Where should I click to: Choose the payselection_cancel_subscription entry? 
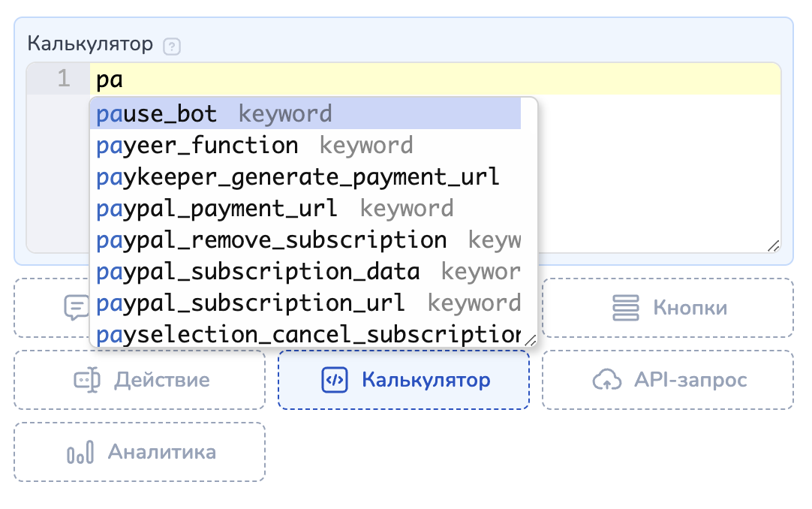pyautogui.click(x=306, y=334)
